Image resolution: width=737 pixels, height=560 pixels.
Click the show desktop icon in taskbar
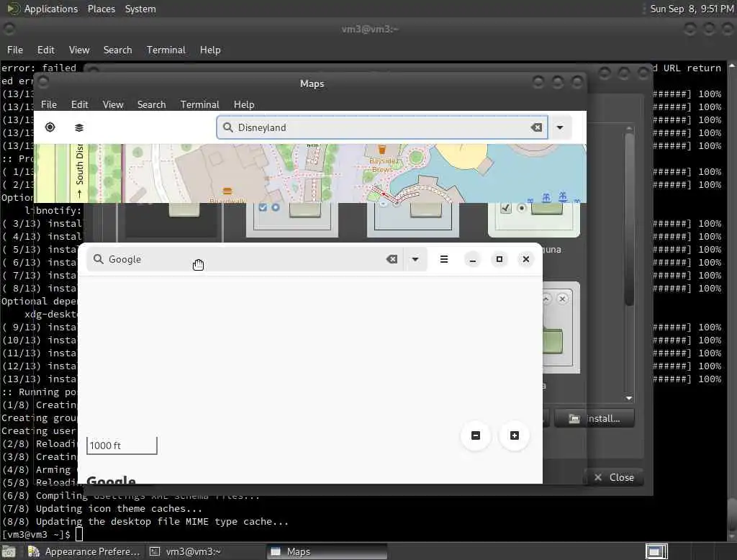[x=9, y=551]
